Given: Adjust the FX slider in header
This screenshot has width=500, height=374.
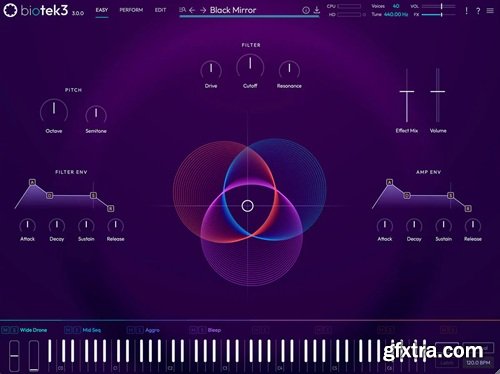Looking at the screenshot, I should 439,15.
